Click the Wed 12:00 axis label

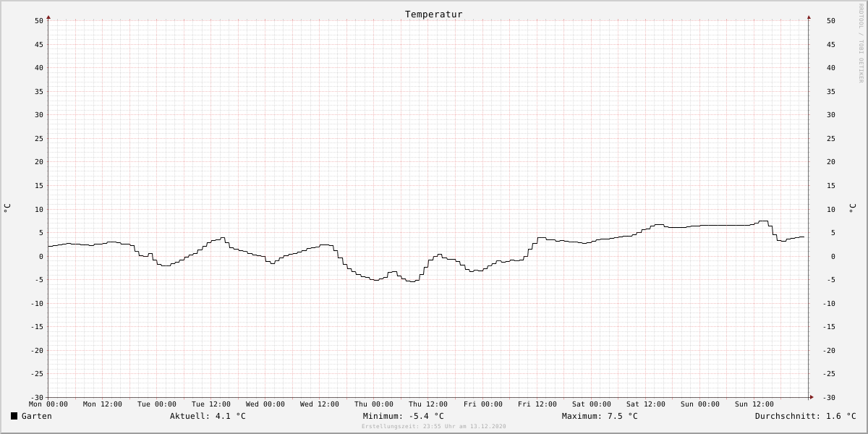click(320, 404)
